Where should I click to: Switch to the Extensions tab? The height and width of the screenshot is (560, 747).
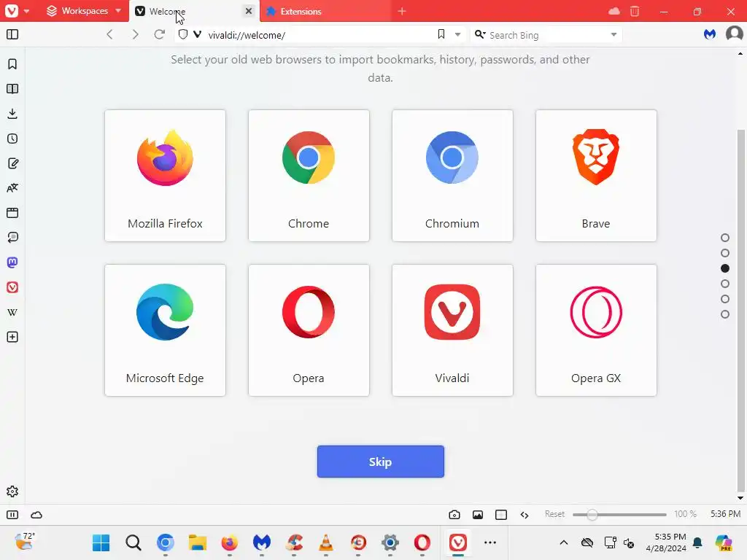pyautogui.click(x=326, y=11)
